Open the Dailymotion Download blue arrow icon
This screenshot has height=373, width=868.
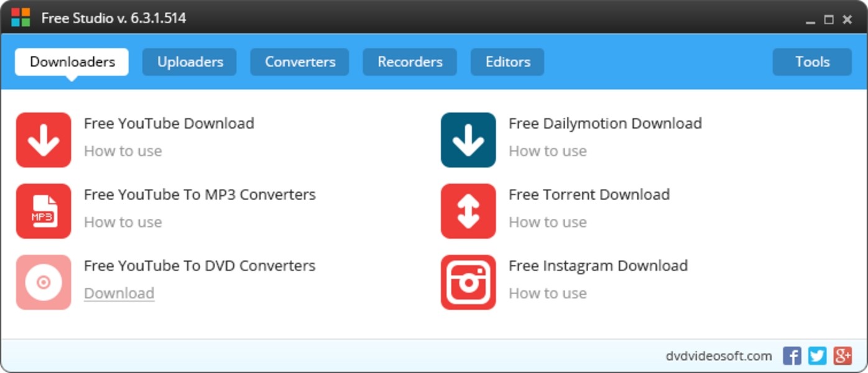tap(468, 140)
